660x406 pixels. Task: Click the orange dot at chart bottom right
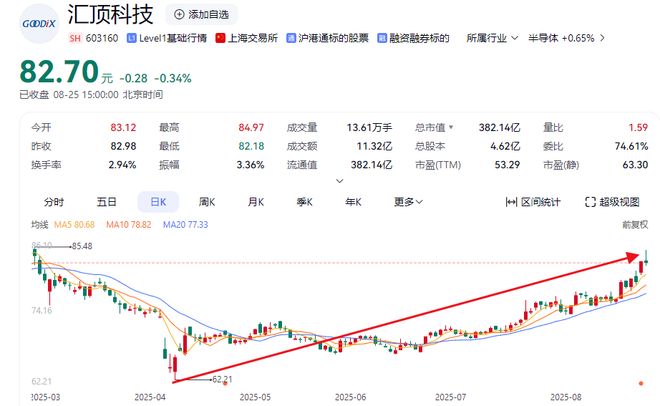(x=641, y=383)
